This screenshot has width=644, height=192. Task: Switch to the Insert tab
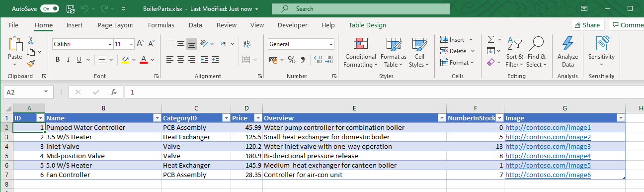[x=75, y=25]
